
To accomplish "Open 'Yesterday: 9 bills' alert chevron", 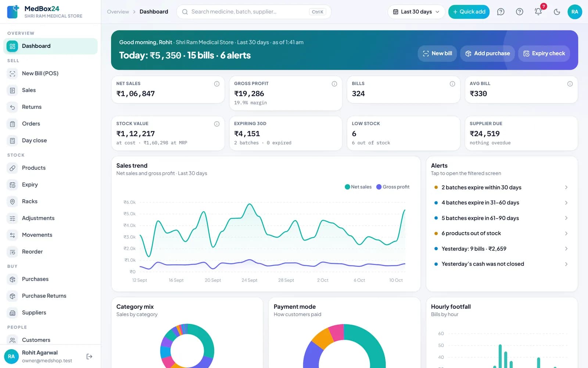I will tap(566, 249).
